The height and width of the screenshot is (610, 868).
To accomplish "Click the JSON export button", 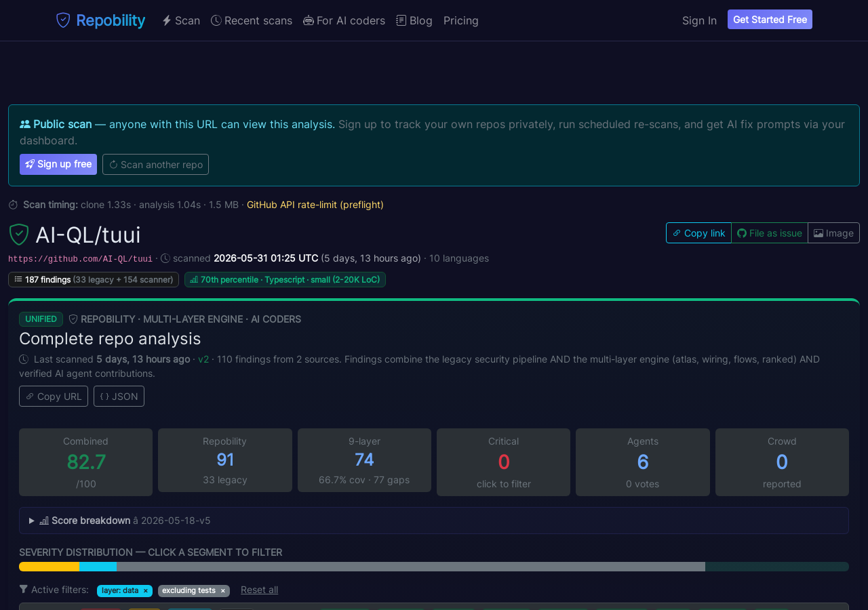I will click(x=119, y=396).
